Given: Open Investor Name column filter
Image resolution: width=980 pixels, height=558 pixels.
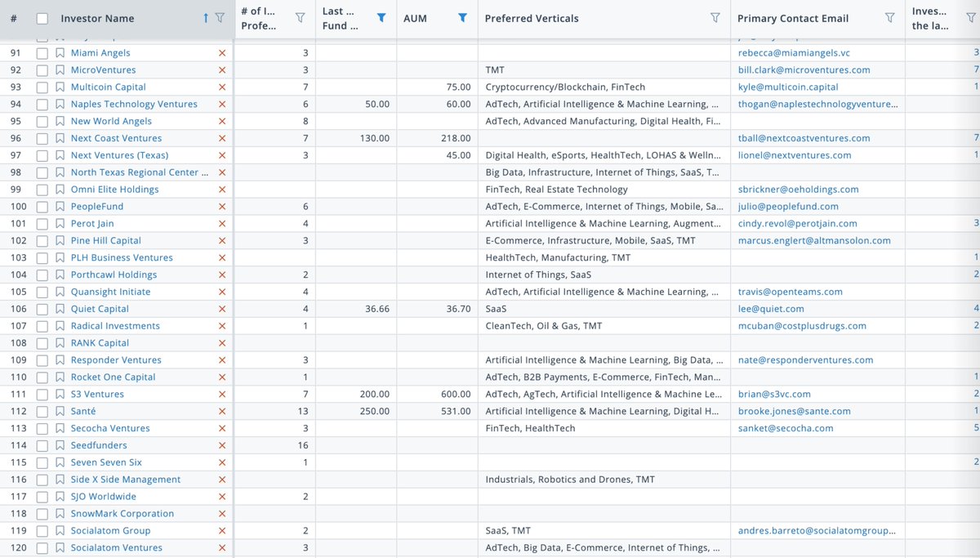Looking at the screenshot, I should coord(219,18).
